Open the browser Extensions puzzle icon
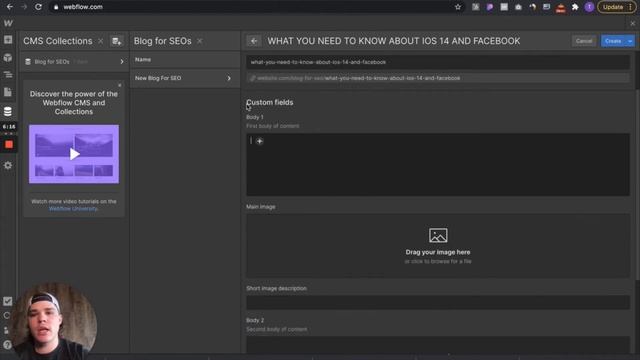The height and width of the screenshot is (360, 640). pyautogui.click(x=575, y=7)
